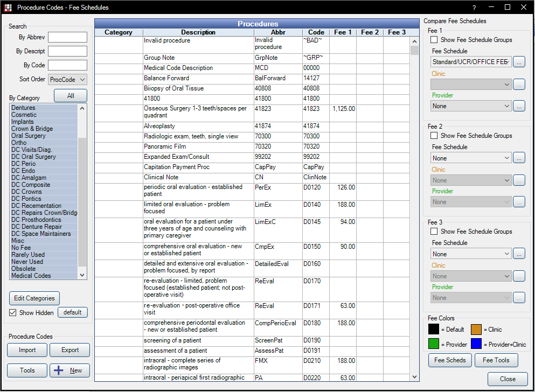Open Fee 3 Clinic None dropdown
The height and width of the screenshot is (392, 535).
click(471, 276)
